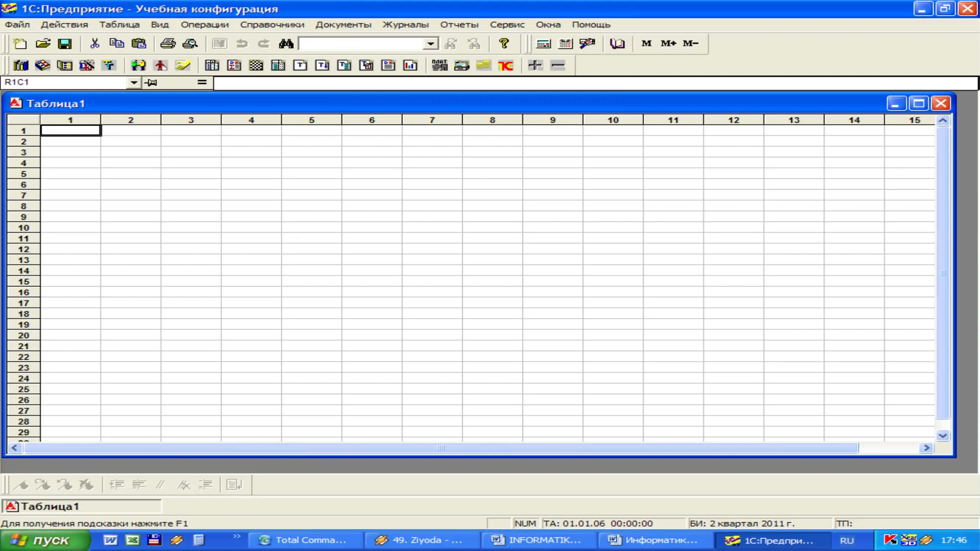
Task: Click the RU language indicator
Action: pyautogui.click(x=847, y=540)
